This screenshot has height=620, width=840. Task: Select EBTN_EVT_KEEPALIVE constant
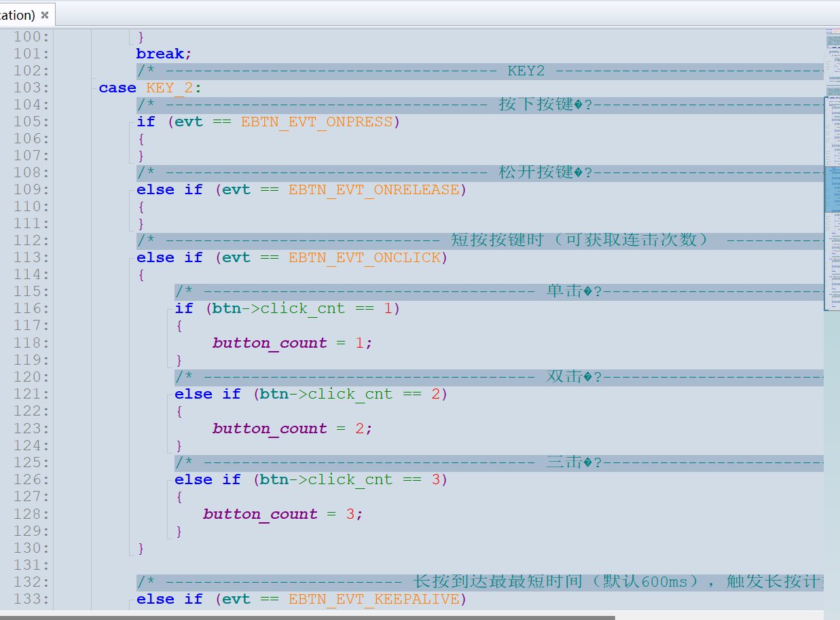374,599
